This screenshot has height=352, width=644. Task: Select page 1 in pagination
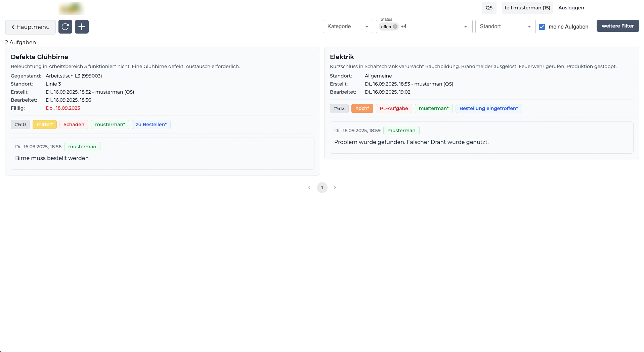click(322, 188)
